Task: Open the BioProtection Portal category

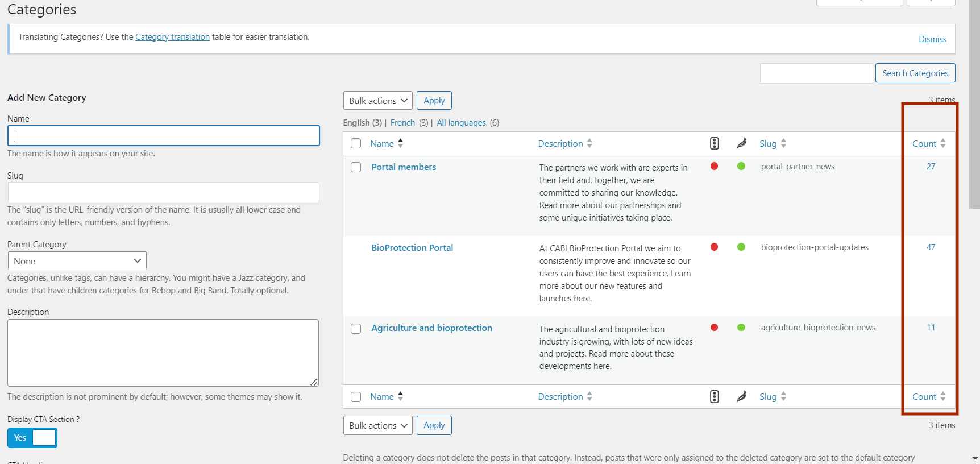Action: point(412,248)
